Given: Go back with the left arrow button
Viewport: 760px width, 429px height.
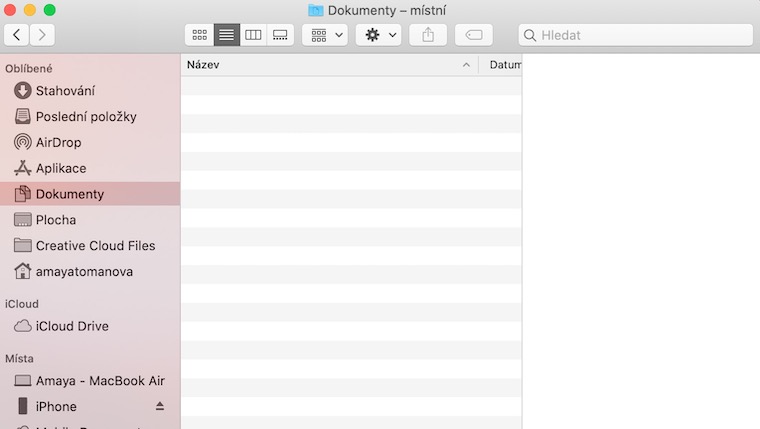Looking at the screenshot, I should click(16, 35).
